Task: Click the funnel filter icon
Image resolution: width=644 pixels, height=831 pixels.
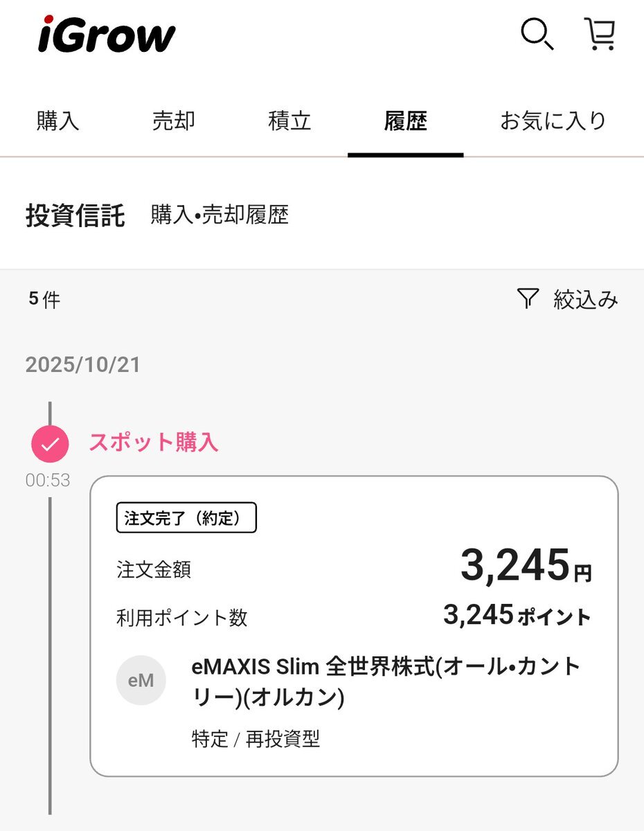Action: (x=528, y=298)
